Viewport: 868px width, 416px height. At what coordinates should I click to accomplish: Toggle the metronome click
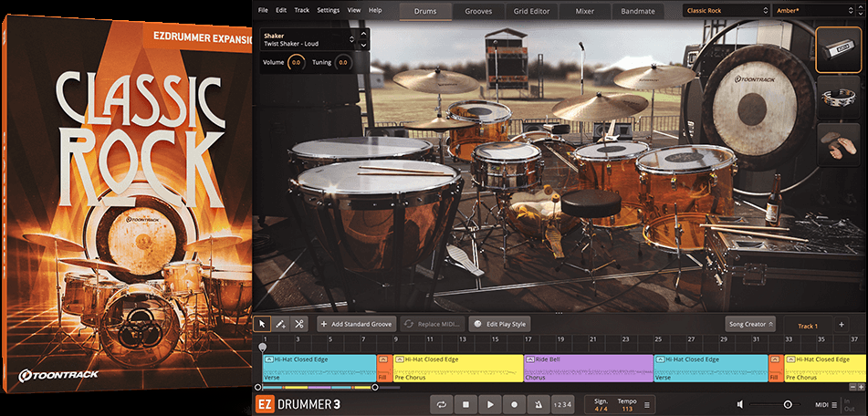539,405
